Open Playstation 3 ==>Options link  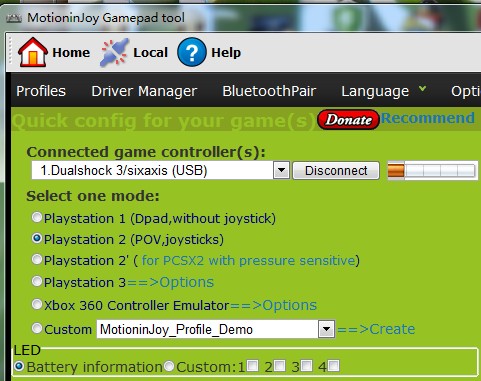pyautogui.click(x=170, y=282)
